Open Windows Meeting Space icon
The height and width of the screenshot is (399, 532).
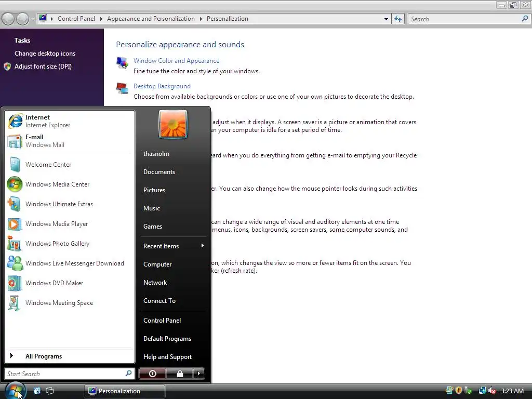(x=14, y=303)
